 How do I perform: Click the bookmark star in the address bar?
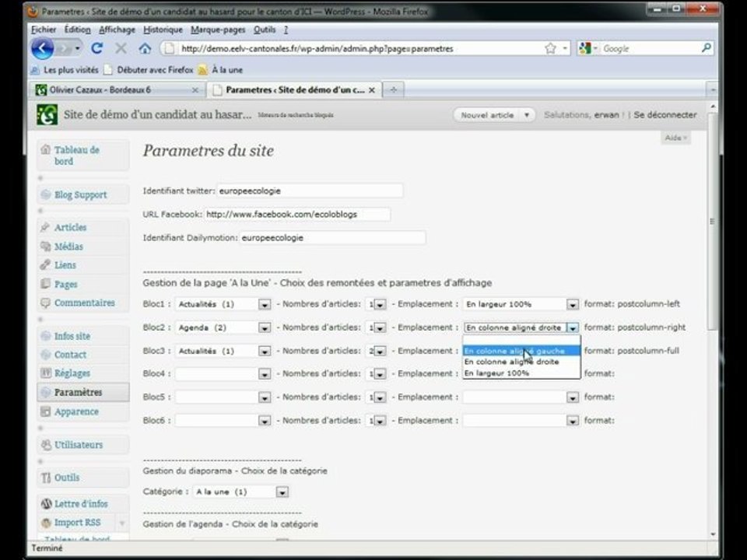pos(550,48)
